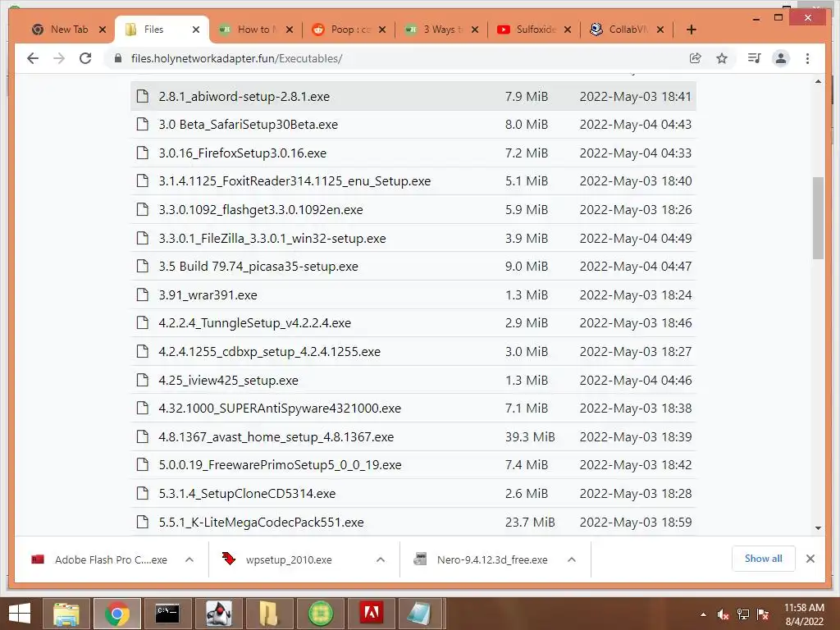Screen dimensions: 840x630
Task: Click the taskbar clock showing 11:58 AM
Action: [804, 614]
